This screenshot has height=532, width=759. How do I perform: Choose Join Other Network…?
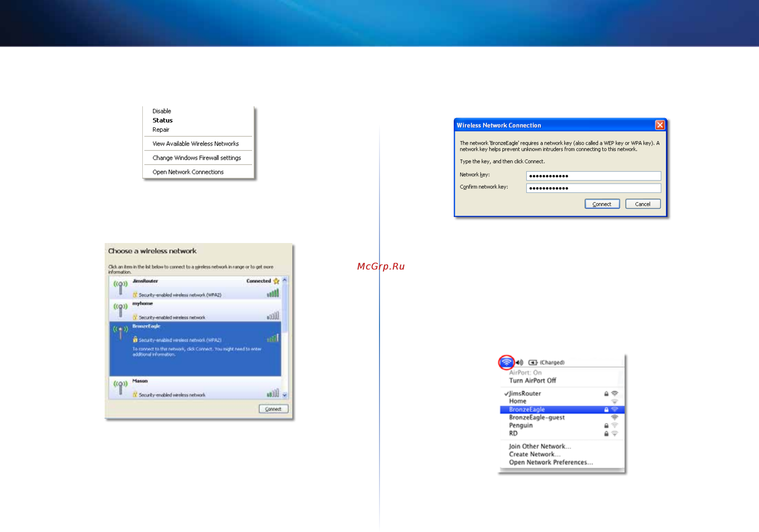[540, 447]
